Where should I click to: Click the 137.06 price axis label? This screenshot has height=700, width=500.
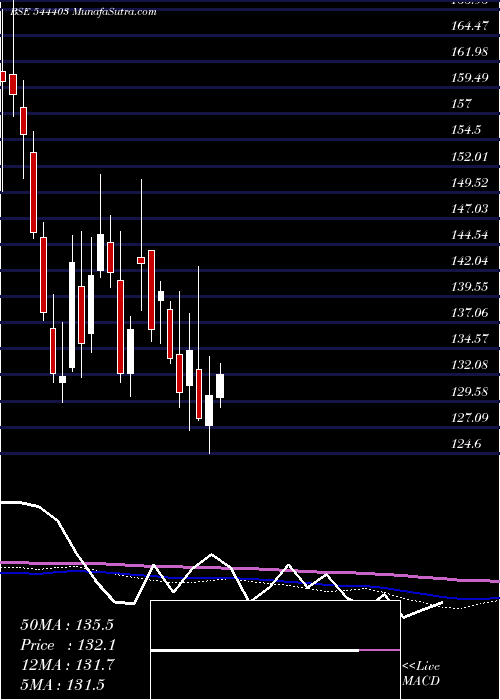pos(469,313)
